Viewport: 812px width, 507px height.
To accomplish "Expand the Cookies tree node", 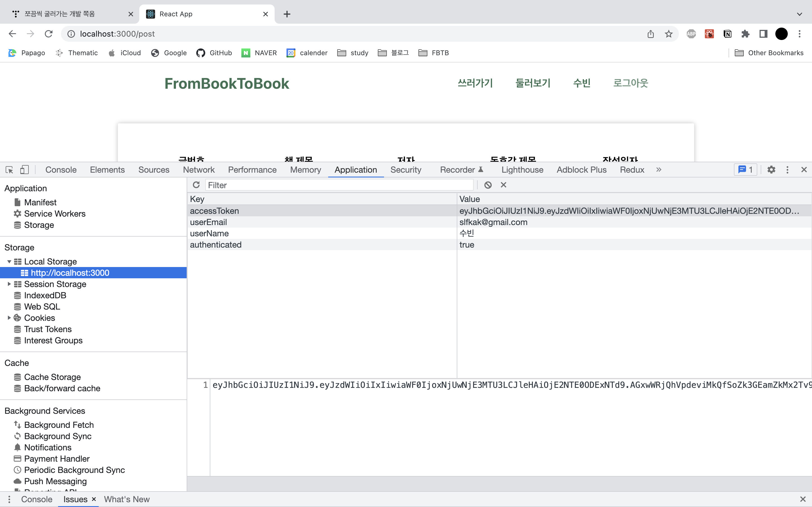I will (9, 318).
